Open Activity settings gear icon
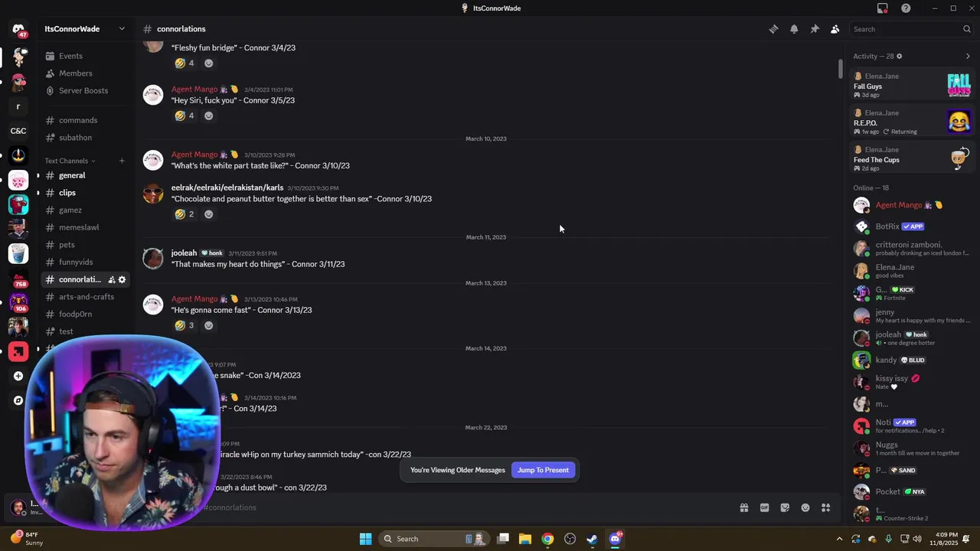980x551 pixels. 899,56
